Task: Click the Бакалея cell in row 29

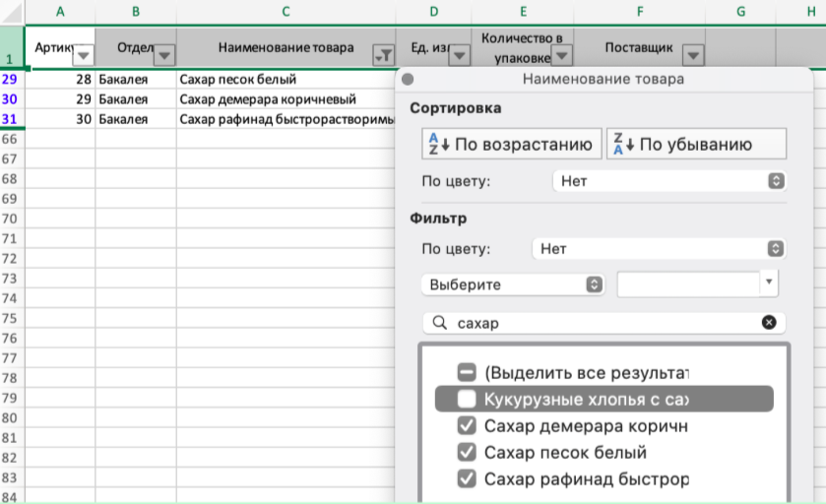Action: point(136,79)
